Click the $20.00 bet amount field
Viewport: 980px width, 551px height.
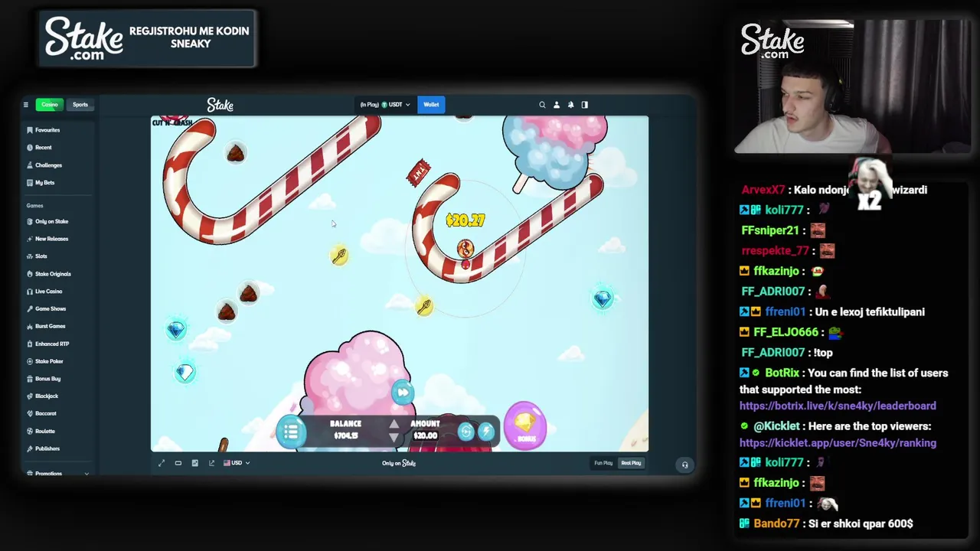[x=425, y=436]
